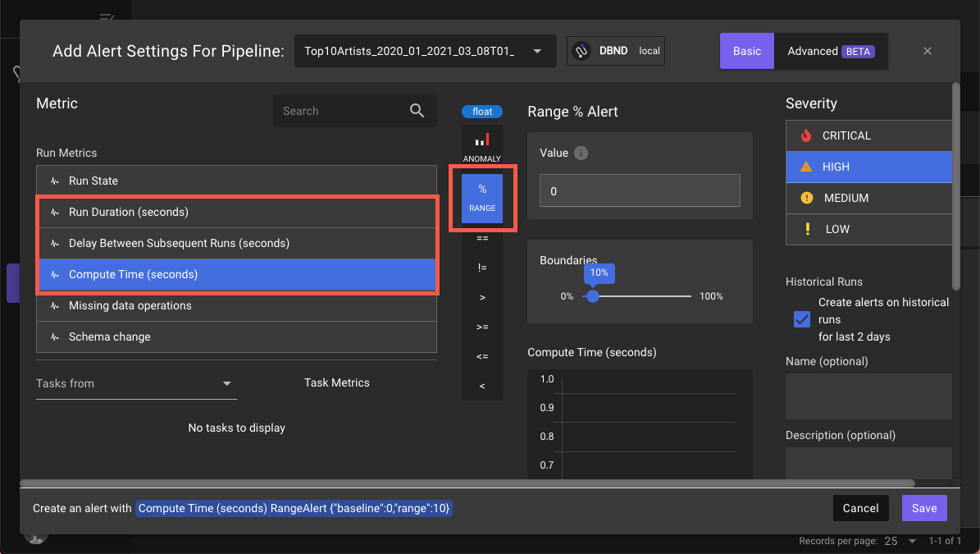The width and height of the screenshot is (980, 554).
Task: Click the Value input field
Action: (x=640, y=191)
